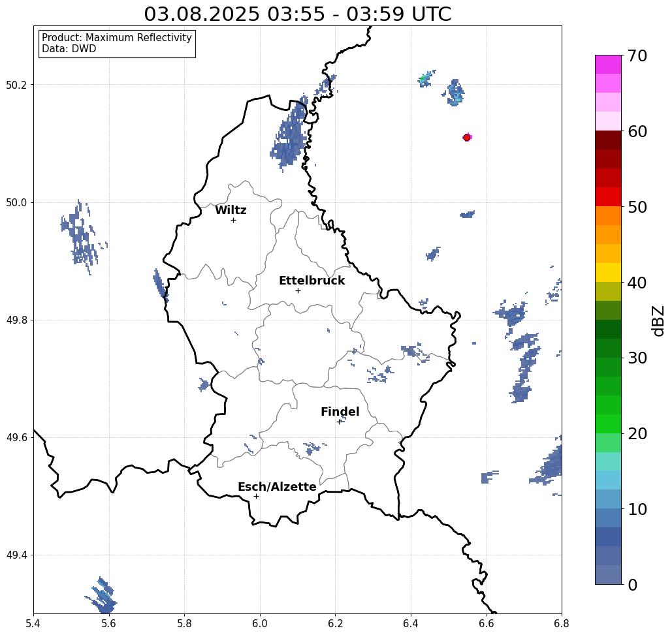Screen dimensions: 672x635
Task: Click the Findel station label
Action: 340,412
